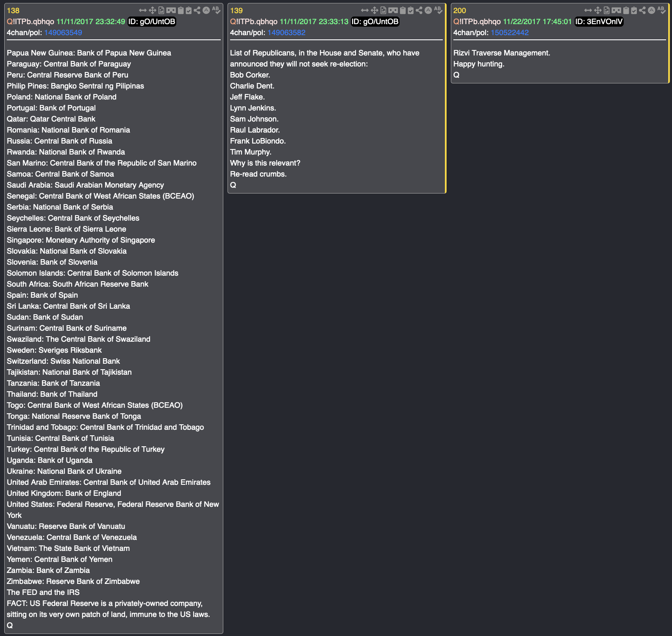Click 'Switzerland: Swiss National Bank'
Viewport: 672px width, 636px height.
(64, 361)
